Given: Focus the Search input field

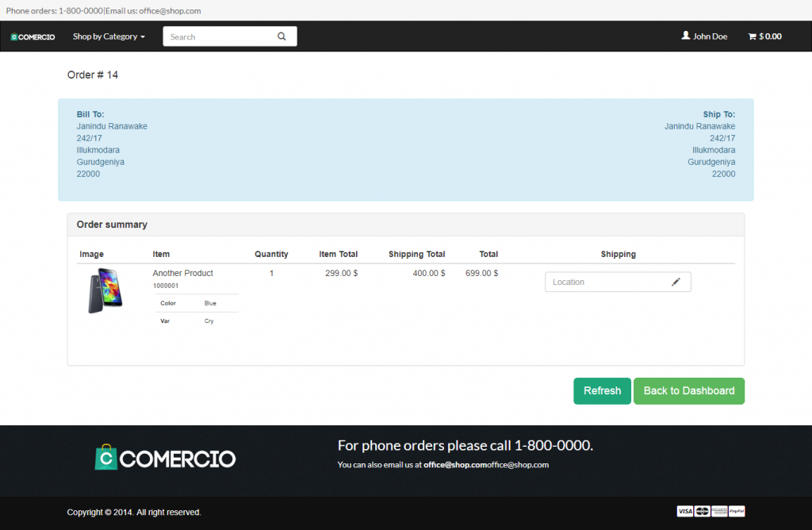Looking at the screenshot, I should [x=218, y=36].
